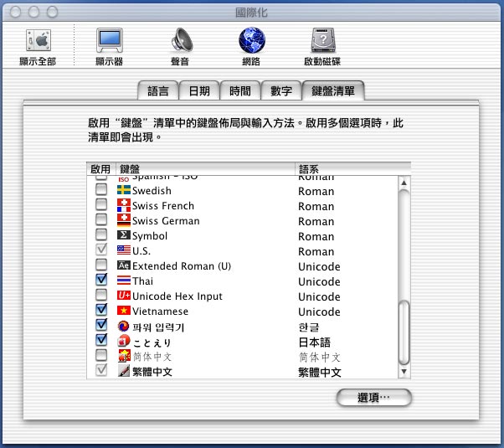Image resolution: width=504 pixels, height=448 pixels.
Task: Enable the Extended Roman (U) checkbox
Action: click(101, 266)
